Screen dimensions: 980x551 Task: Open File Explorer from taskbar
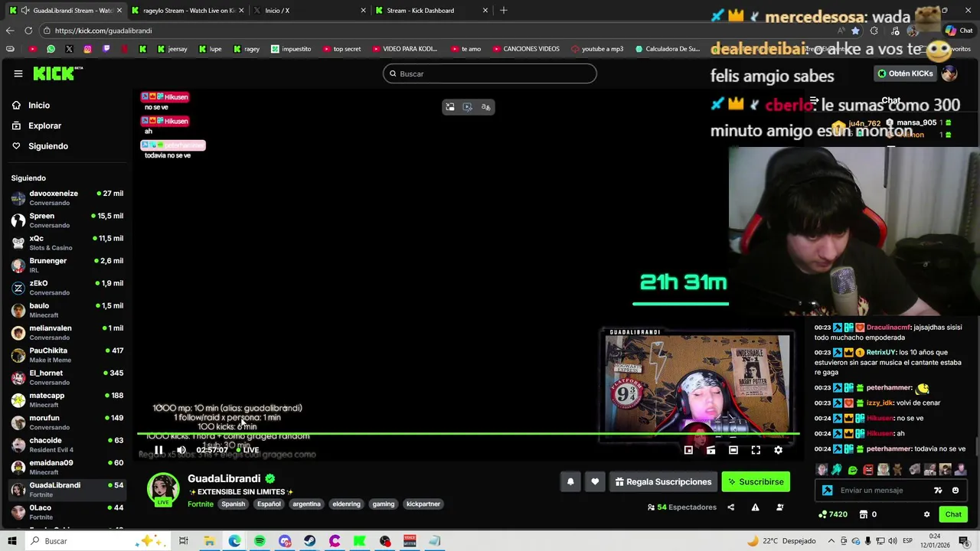pos(209,541)
